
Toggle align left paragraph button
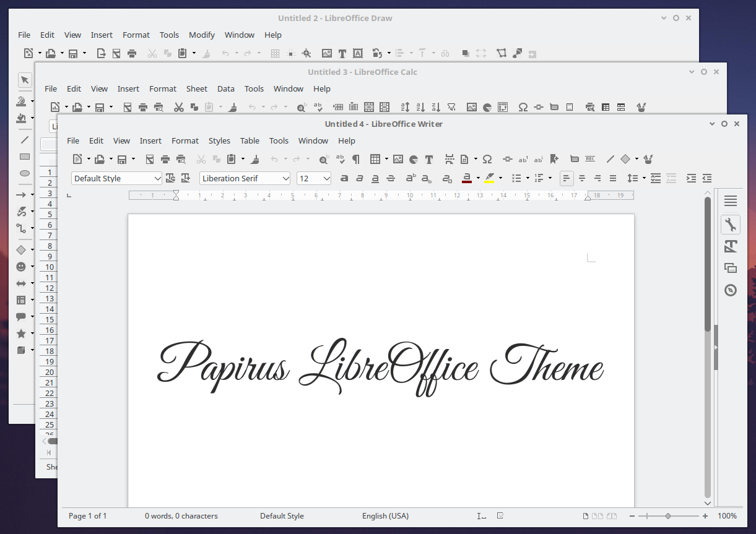(x=566, y=178)
